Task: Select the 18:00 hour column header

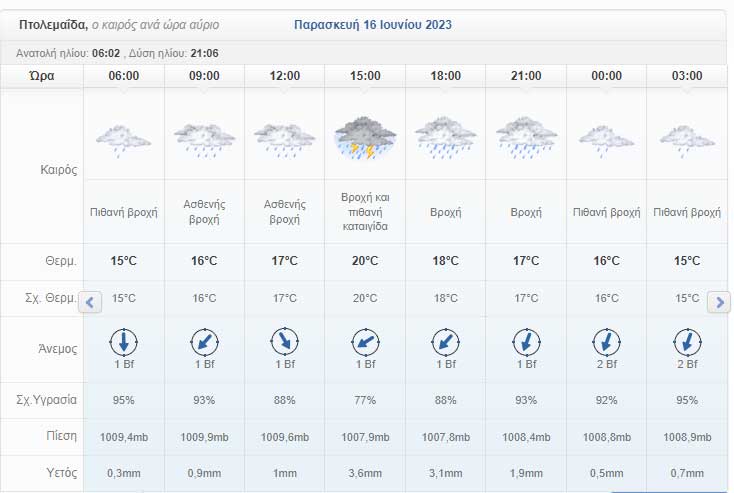Action: point(446,76)
